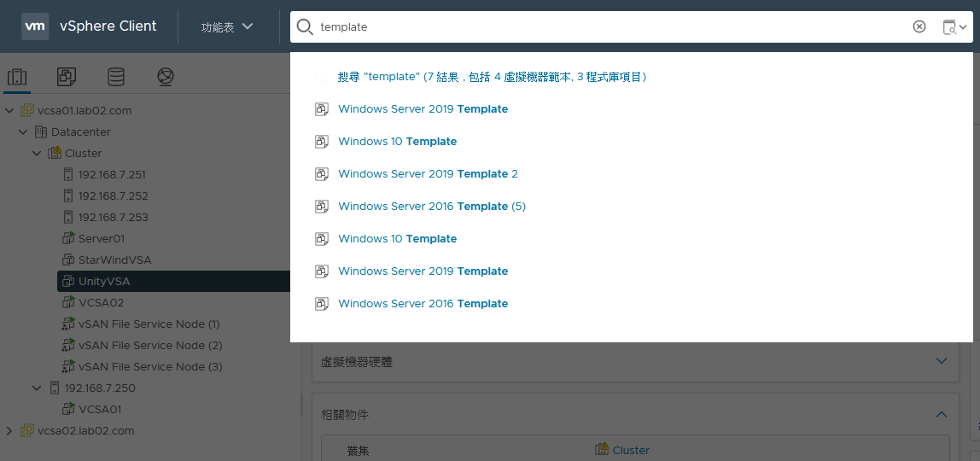Expand the 虛擬機器硬體 panel
This screenshot has height=461, width=980.
coord(942,361)
